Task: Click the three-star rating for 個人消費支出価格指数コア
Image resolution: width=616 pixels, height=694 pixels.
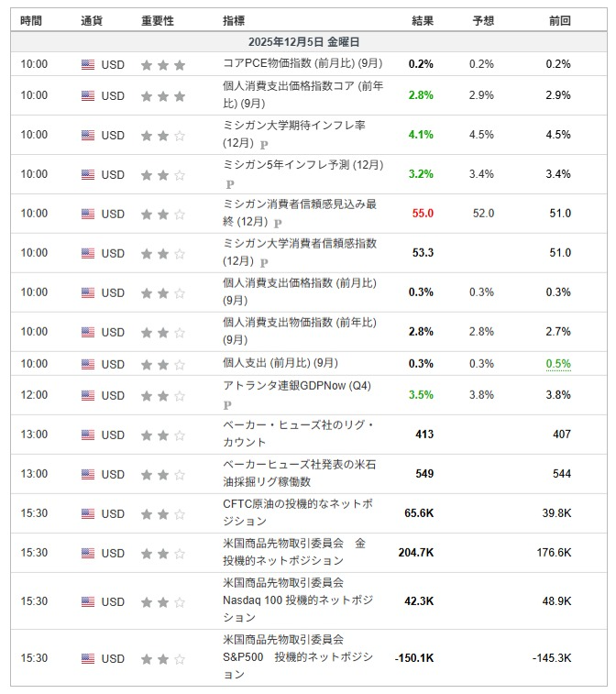Action: 162,95
